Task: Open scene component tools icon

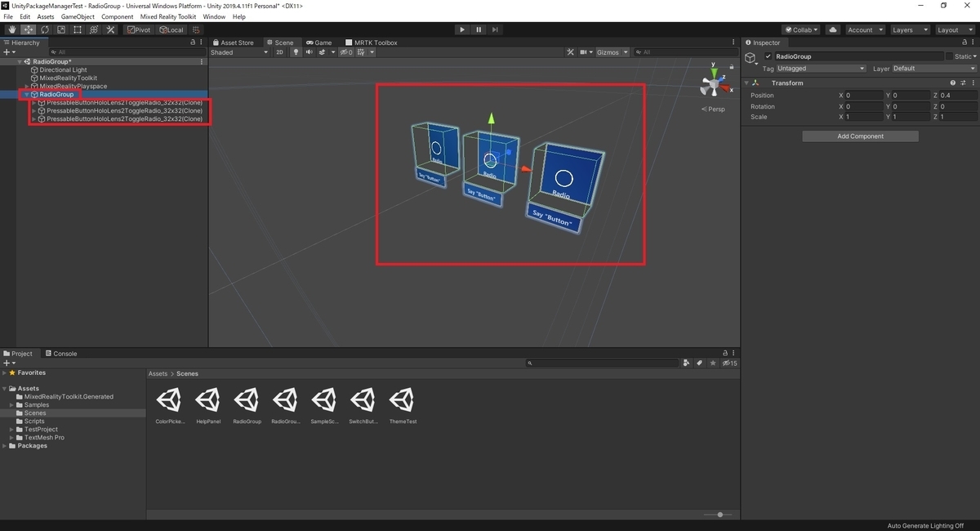Action: (x=572, y=52)
